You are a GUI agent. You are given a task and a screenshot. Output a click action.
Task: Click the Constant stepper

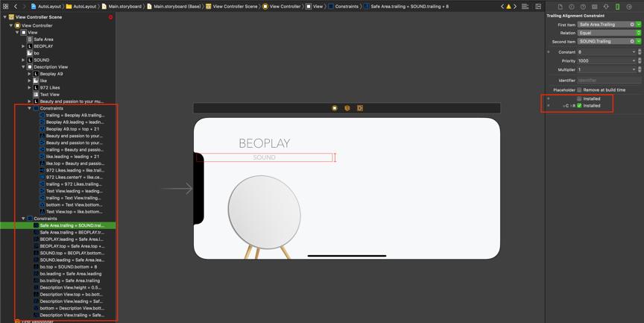click(640, 52)
